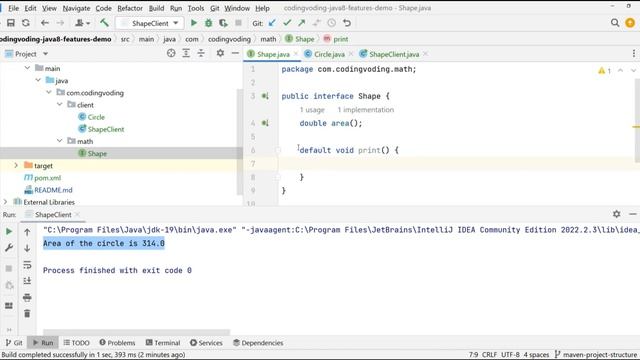Screen dimensions: 640x360
Task: Click the 1 implementation code hint
Action: [x=366, y=110]
